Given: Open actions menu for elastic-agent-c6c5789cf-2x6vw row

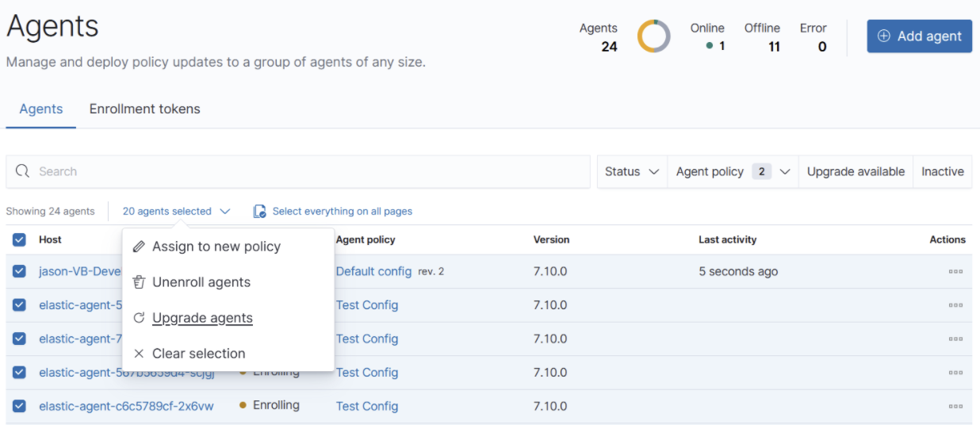Looking at the screenshot, I should pos(955,406).
